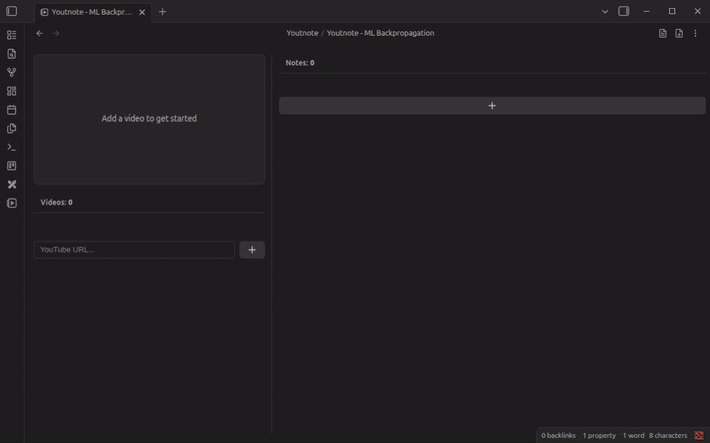The height and width of the screenshot is (443, 710).
Task: Open the checklist-style ribbon icon at top
Action: click(x=12, y=35)
